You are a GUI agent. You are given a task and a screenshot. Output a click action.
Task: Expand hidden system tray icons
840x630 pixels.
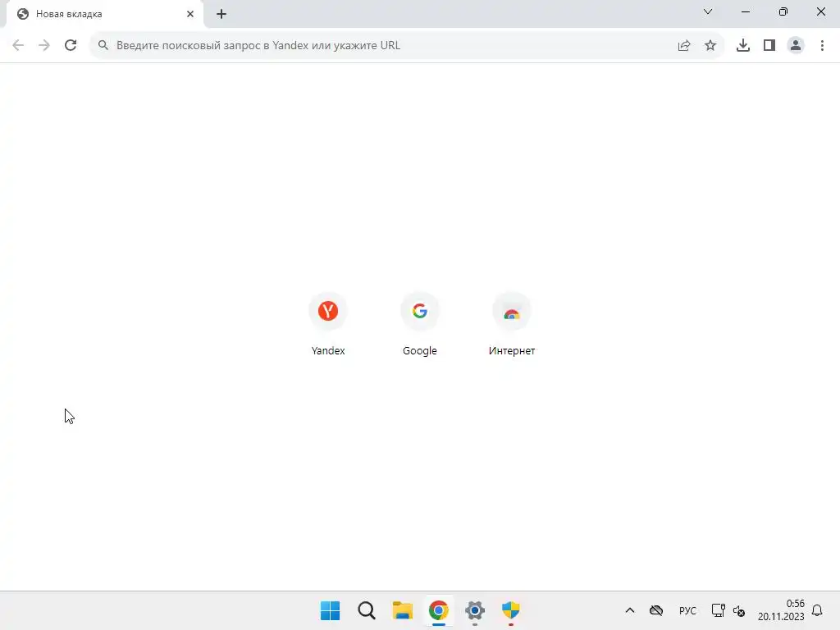click(630, 610)
